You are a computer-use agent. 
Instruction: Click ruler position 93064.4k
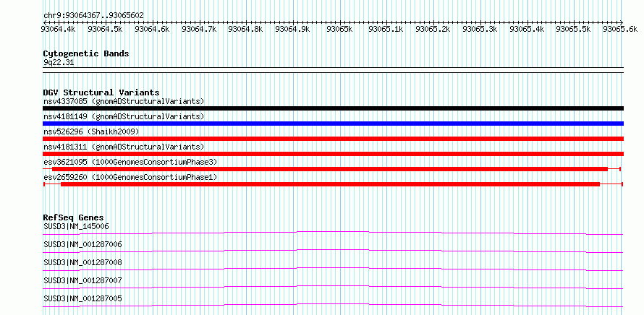point(59,29)
